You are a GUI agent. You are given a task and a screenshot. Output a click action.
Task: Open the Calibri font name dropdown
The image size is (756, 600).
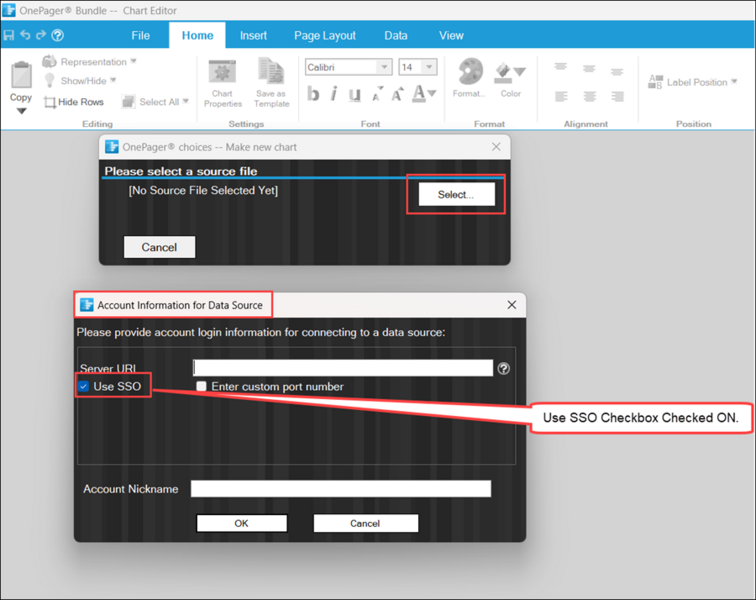pyautogui.click(x=384, y=67)
